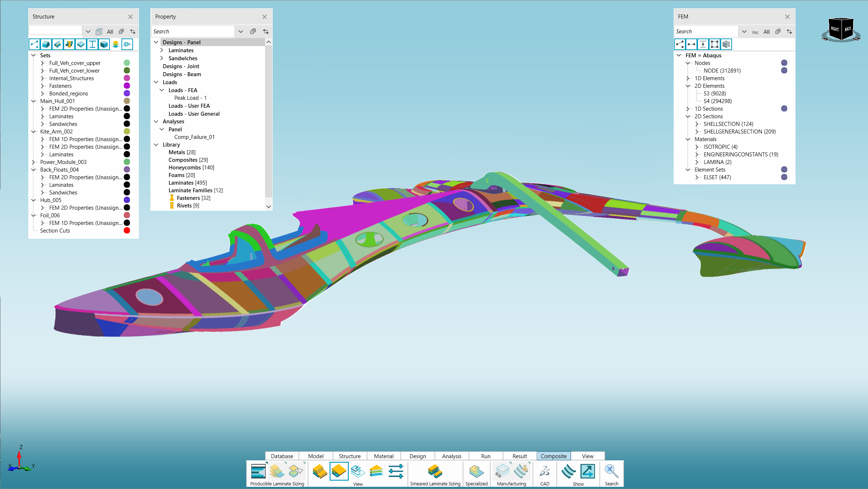Viewport: 868px width, 489px height.
Task: Open the Material tab
Action: pos(384,456)
